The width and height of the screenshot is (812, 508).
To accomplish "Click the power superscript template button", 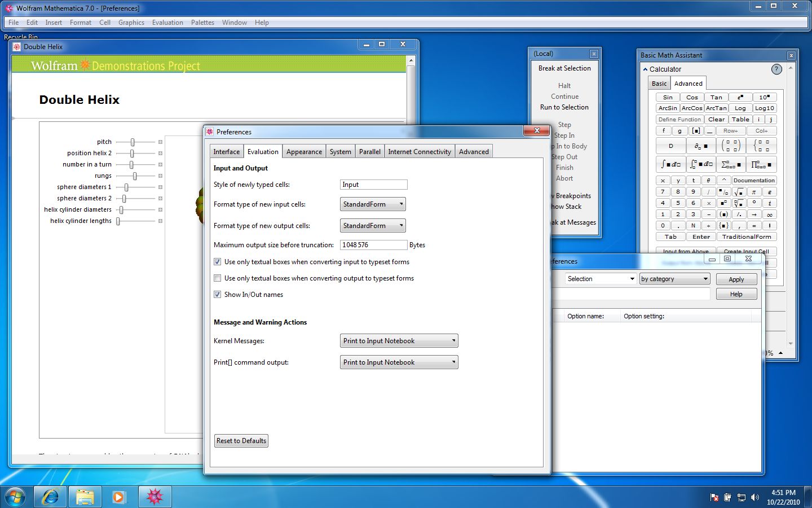I will pos(723,203).
